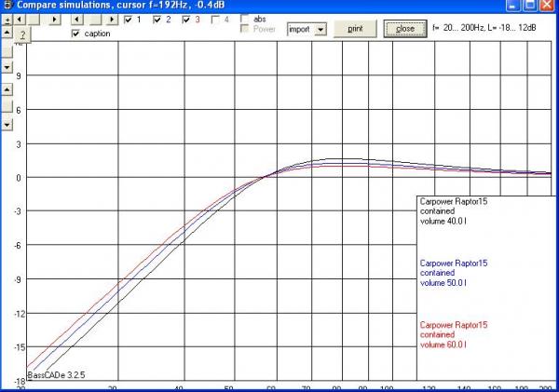The height and width of the screenshot is (392, 559).
Task: Uncheck simulation 1 checkbox
Action: [x=130, y=20]
